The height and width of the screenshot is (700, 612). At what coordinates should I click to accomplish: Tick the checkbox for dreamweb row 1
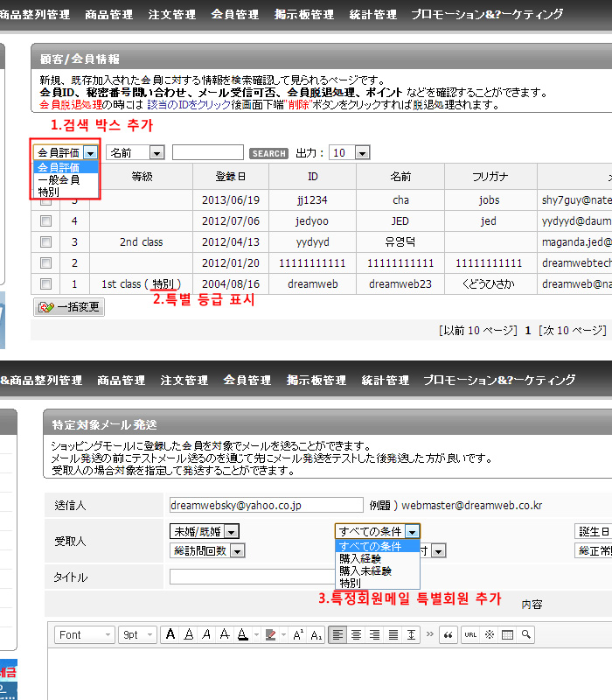point(45,283)
